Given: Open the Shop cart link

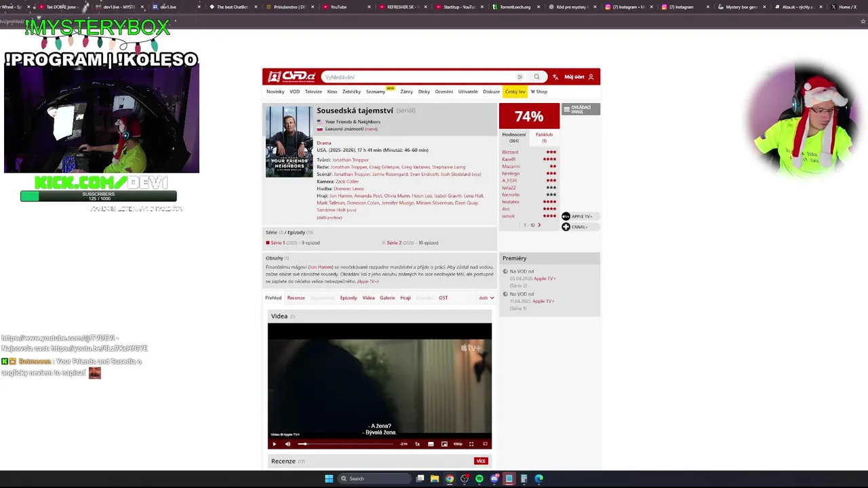Looking at the screenshot, I should (x=539, y=91).
